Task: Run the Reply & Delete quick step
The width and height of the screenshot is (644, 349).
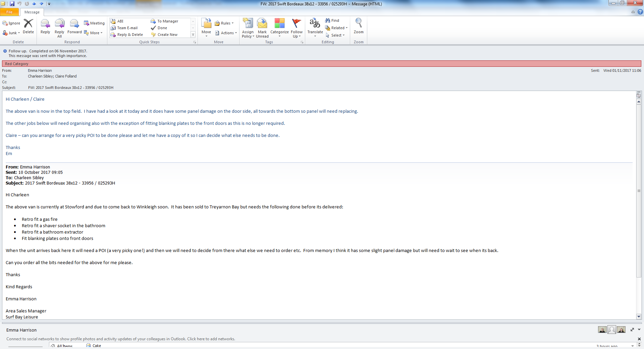Action: click(127, 35)
